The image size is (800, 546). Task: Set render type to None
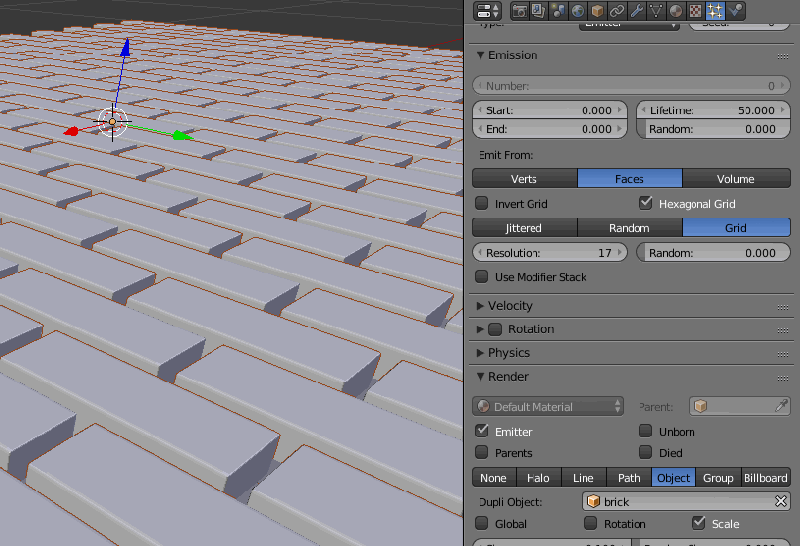(494, 478)
